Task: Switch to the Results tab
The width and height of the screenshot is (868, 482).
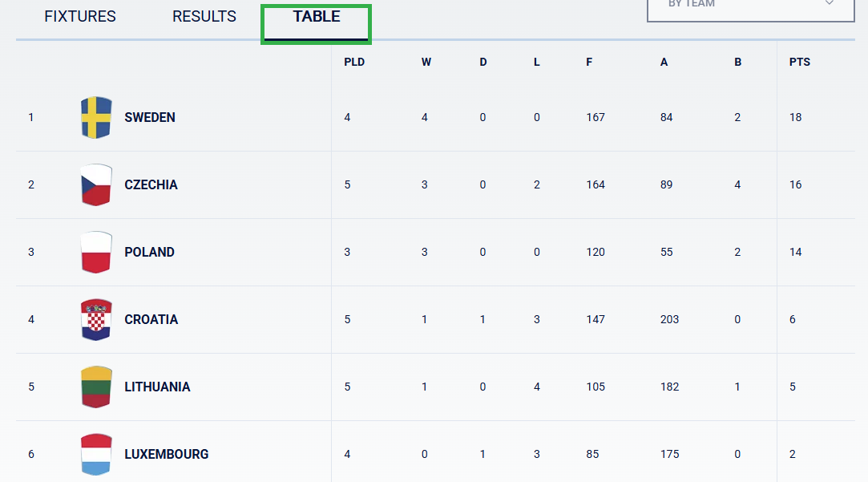Action: 204,17
